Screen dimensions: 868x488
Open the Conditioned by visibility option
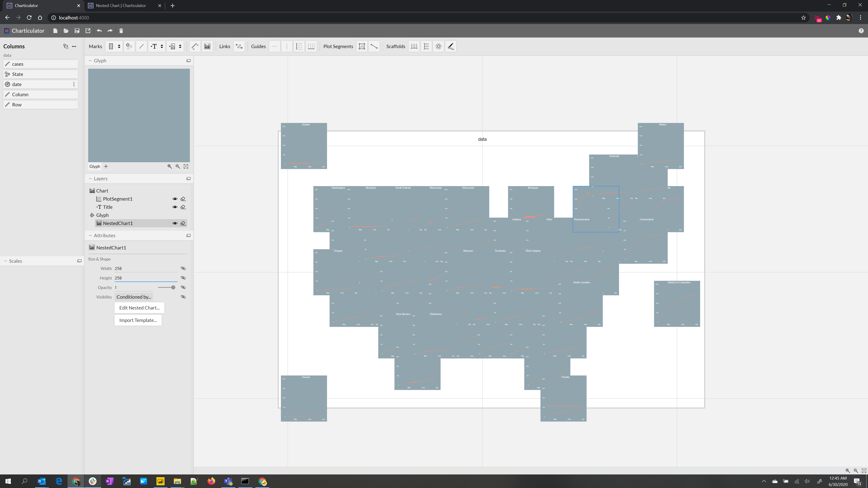tap(133, 297)
